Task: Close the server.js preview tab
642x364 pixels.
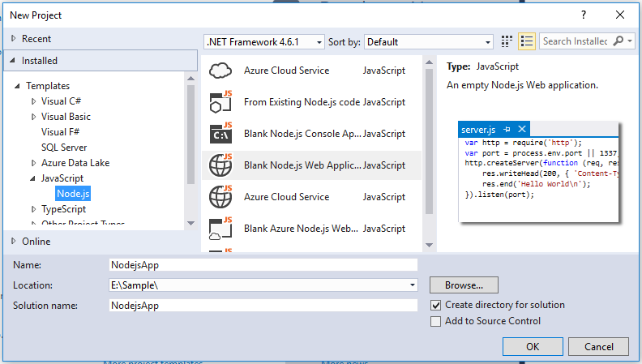Action: point(522,130)
